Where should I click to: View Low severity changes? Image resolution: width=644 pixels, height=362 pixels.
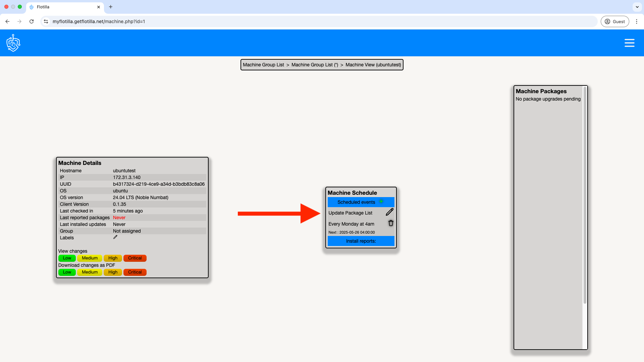click(67, 258)
